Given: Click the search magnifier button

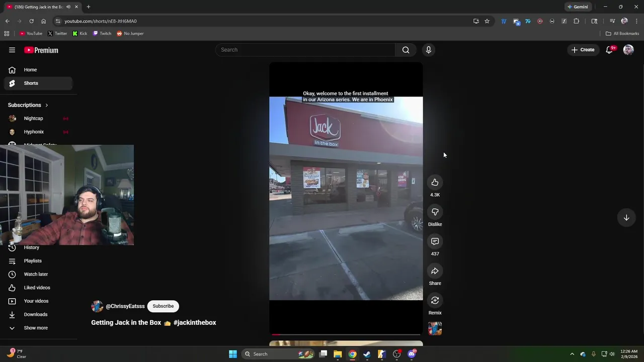Looking at the screenshot, I should tap(406, 50).
